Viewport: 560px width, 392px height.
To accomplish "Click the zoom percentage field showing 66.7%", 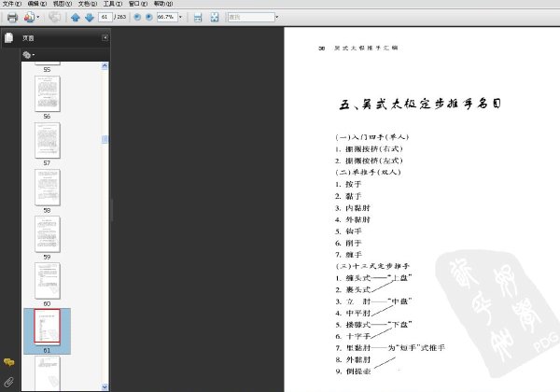I will (x=167, y=17).
